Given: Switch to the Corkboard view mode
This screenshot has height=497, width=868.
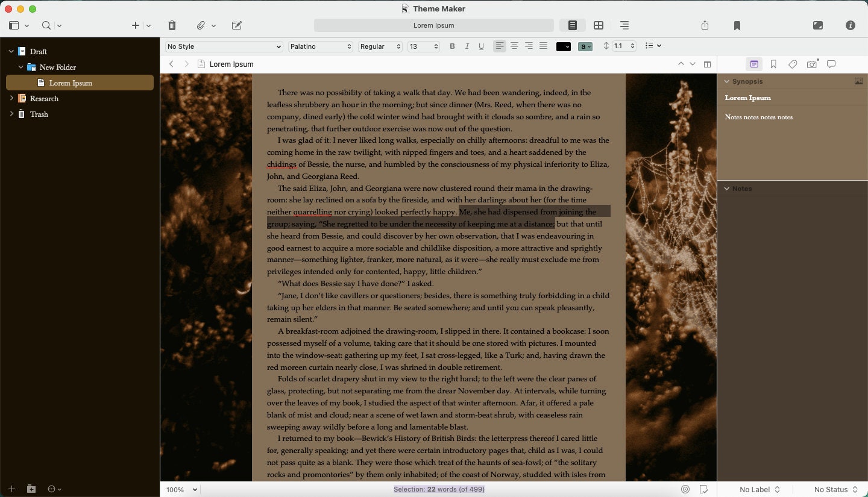Looking at the screenshot, I should [599, 25].
